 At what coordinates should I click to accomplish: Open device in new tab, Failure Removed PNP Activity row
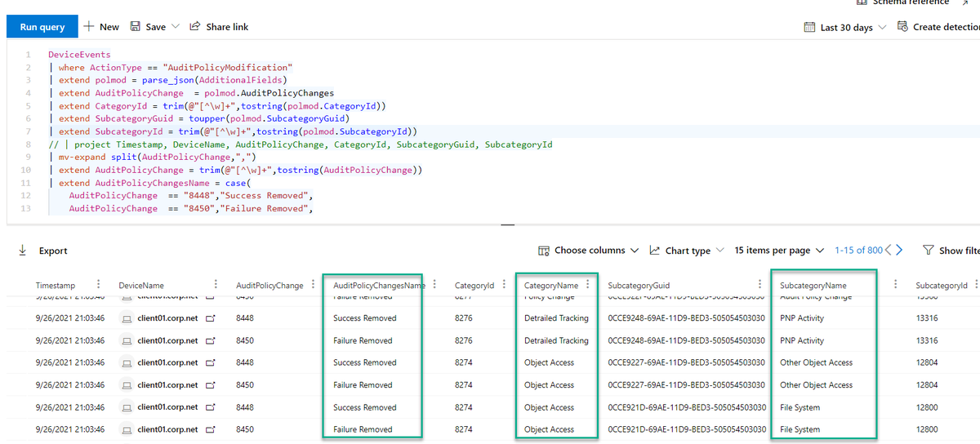211,340
